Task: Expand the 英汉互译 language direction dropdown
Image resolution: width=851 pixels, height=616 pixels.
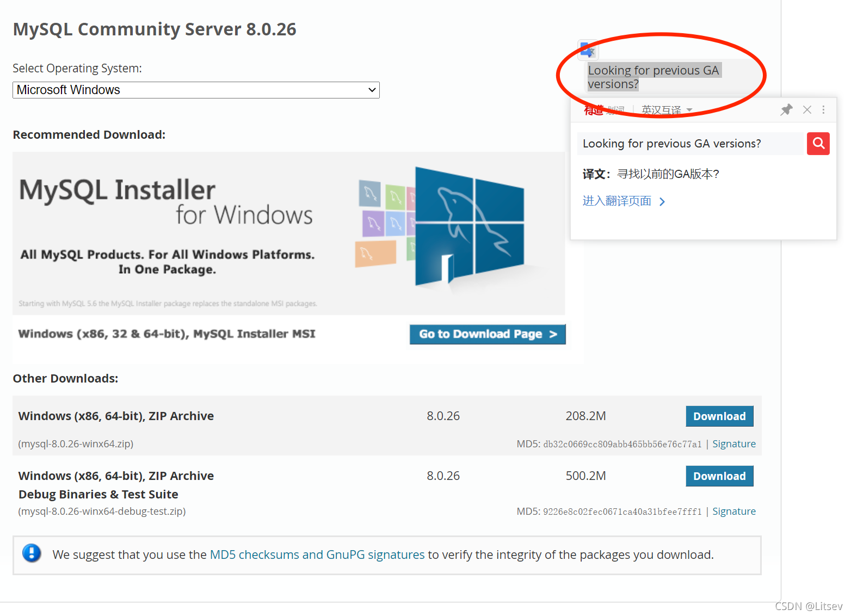Action: [667, 110]
